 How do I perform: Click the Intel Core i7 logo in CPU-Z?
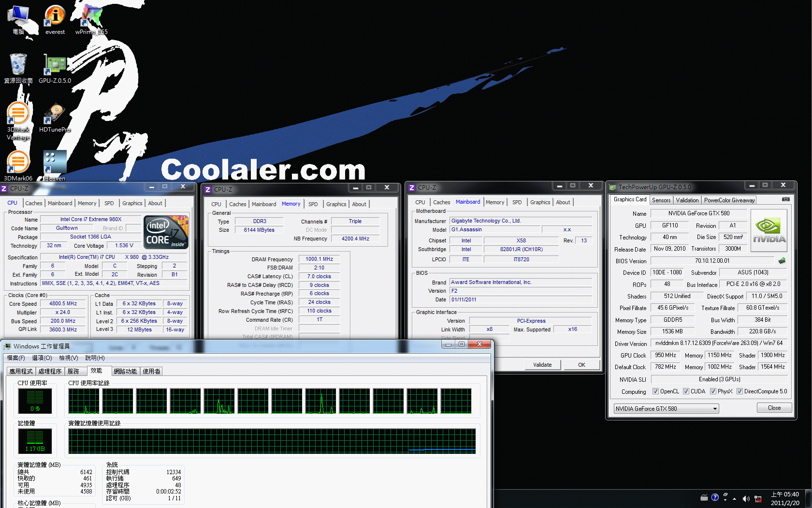pos(166,232)
